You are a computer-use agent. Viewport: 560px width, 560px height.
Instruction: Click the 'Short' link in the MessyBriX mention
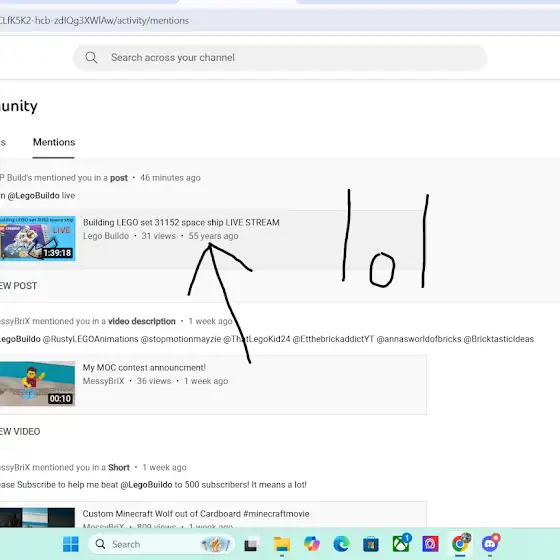[x=119, y=468]
